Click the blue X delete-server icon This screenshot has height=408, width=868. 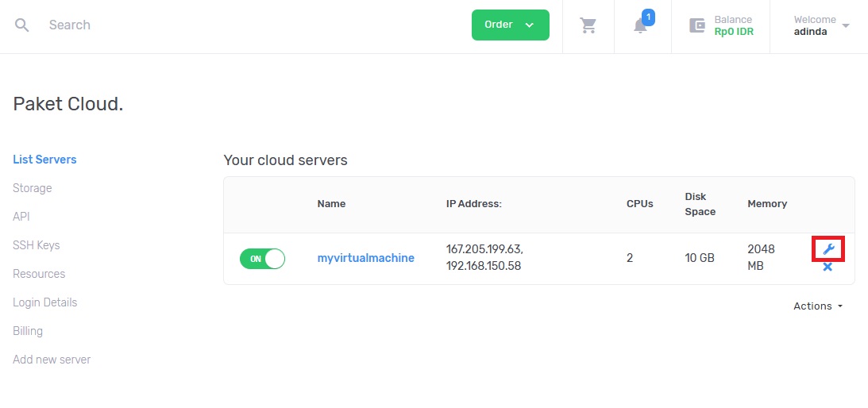pyautogui.click(x=827, y=267)
